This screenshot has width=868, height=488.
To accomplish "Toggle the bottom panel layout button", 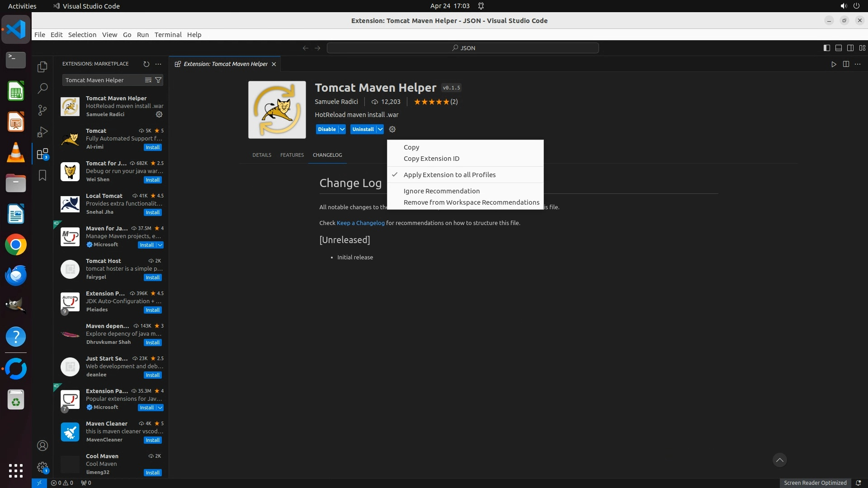I will [x=838, y=48].
